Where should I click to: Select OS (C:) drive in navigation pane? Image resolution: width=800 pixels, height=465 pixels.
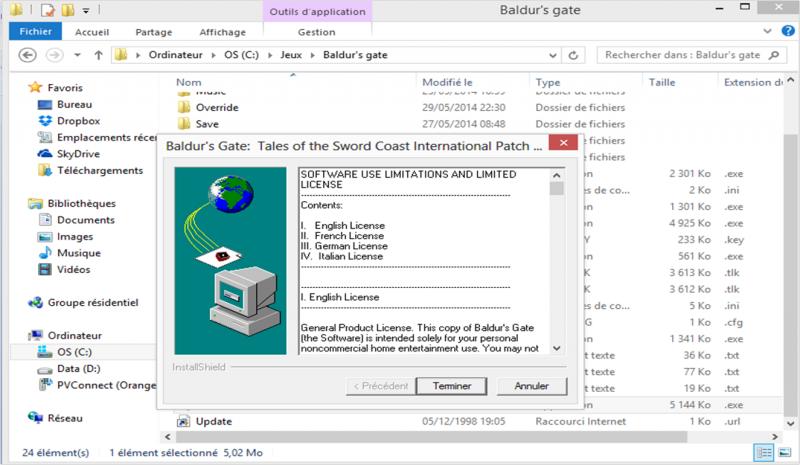point(74,352)
